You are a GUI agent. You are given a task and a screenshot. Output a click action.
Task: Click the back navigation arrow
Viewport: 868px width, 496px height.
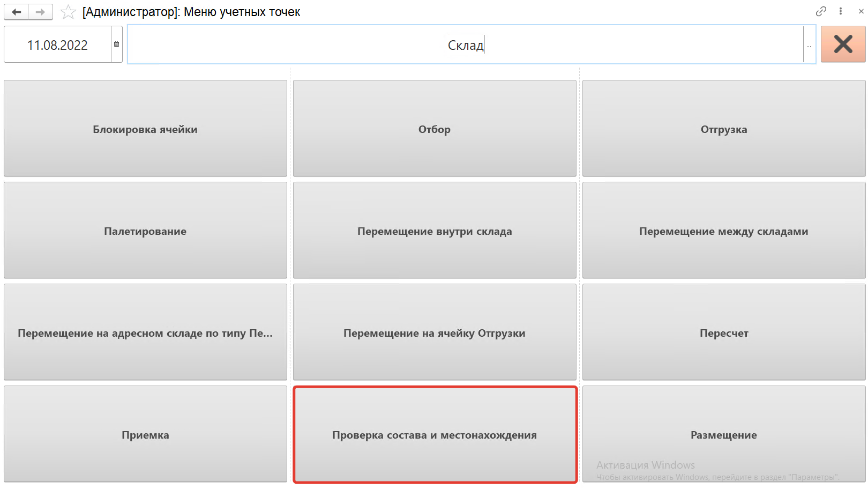(x=17, y=12)
